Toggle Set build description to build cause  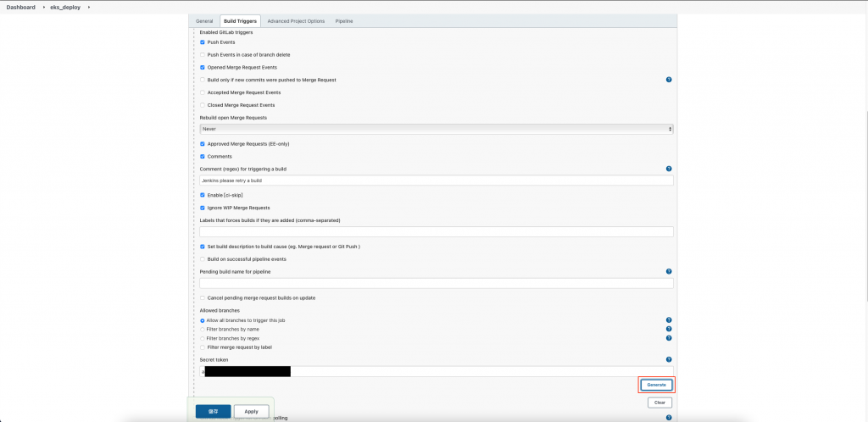[x=203, y=247]
